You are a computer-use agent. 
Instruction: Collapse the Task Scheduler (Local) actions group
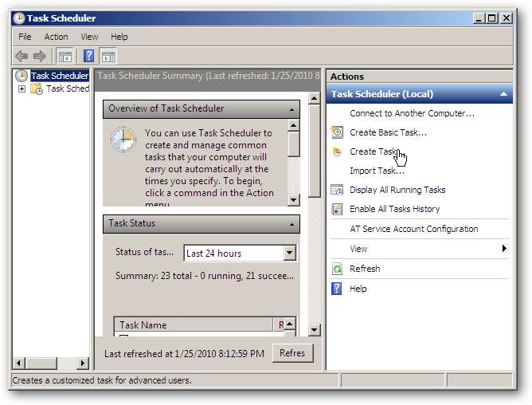pyautogui.click(x=504, y=94)
